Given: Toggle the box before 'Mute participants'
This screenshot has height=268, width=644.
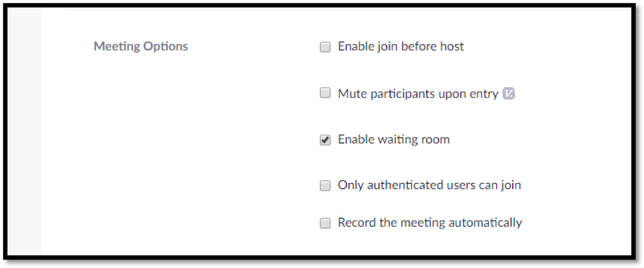Looking at the screenshot, I should 325,93.
